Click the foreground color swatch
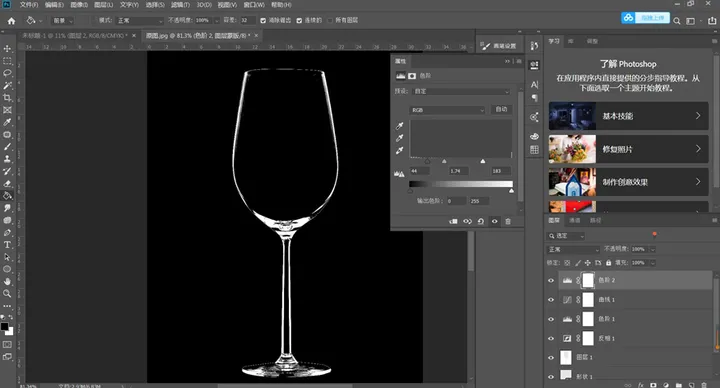 (x=5, y=326)
